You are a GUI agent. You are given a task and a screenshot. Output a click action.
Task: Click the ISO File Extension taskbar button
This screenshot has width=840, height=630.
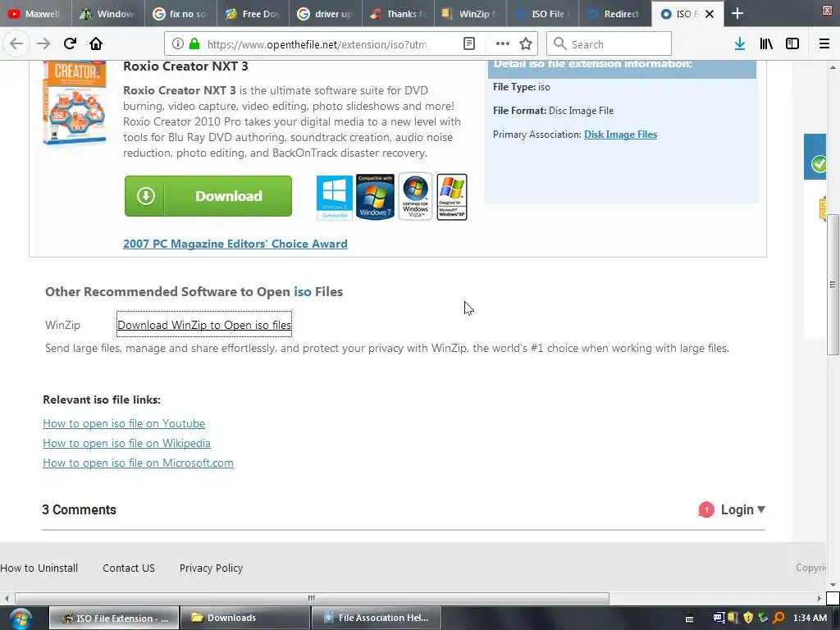tap(113, 619)
